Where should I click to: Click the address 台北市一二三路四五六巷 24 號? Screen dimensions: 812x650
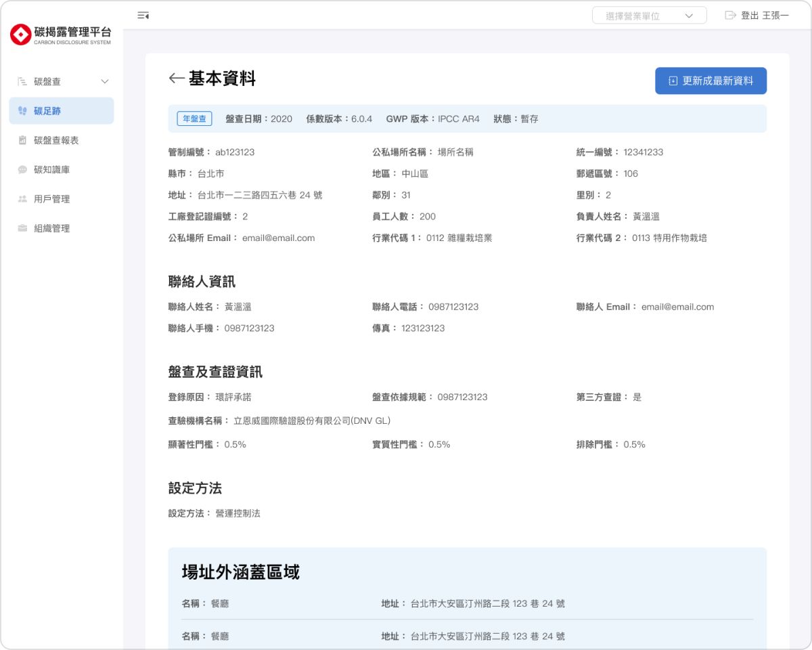click(260, 195)
